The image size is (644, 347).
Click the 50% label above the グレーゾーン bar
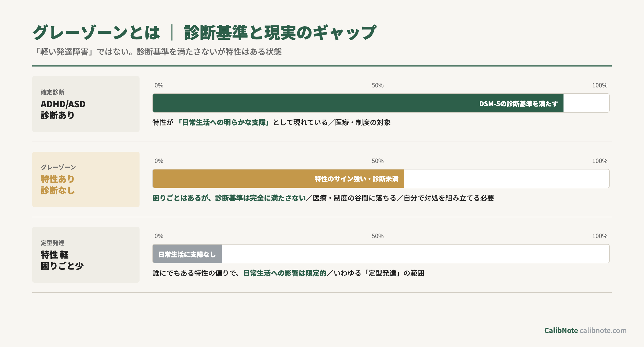tap(378, 161)
